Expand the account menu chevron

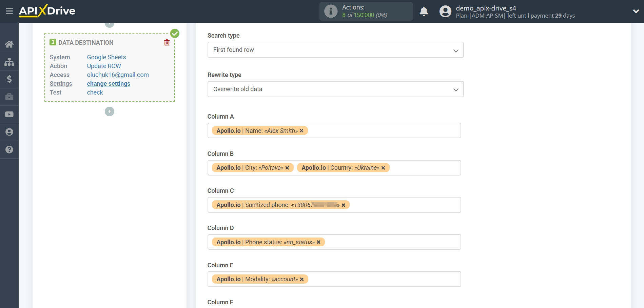[x=636, y=11]
